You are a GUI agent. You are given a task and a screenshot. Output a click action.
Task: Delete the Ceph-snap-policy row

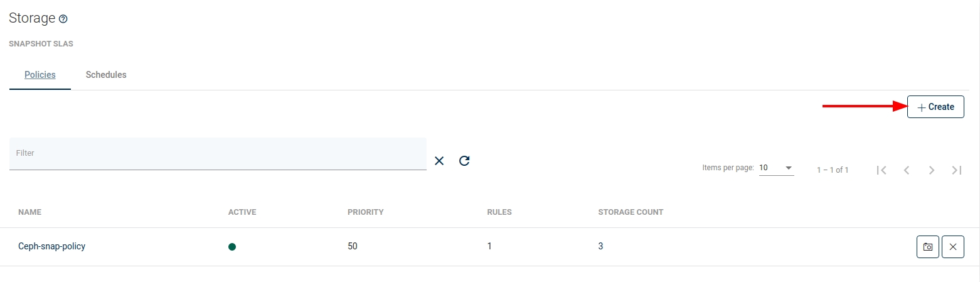point(953,247)
